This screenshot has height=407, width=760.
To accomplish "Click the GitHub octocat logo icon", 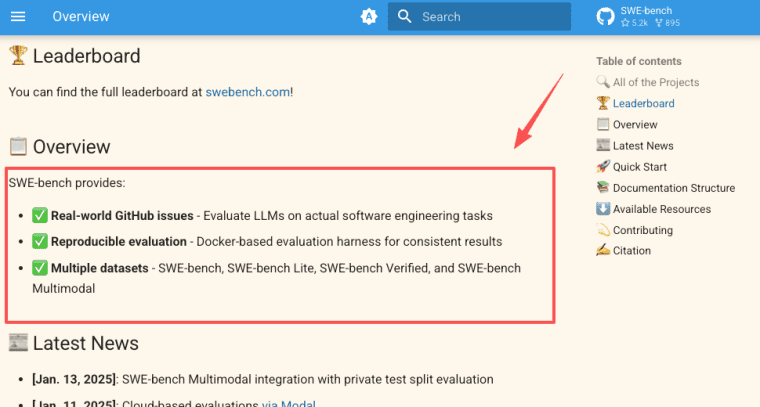I will [x=605, y=16].
